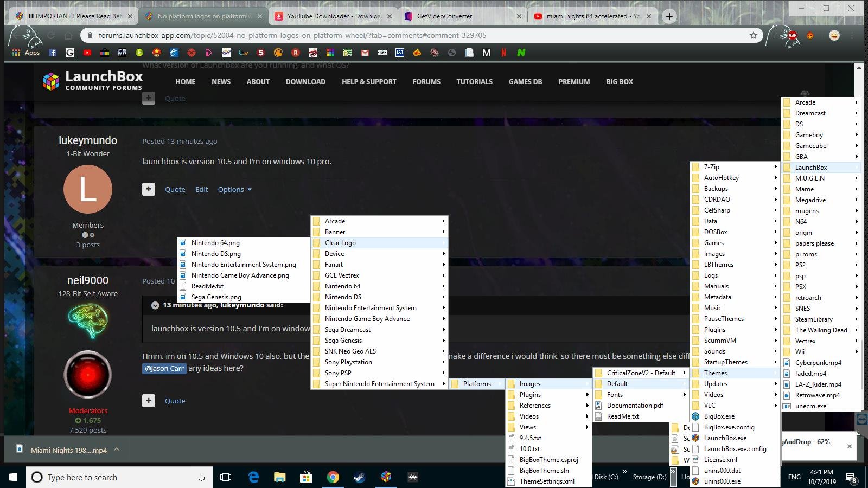This screenshot has width=868, height=488.
Task: Launch LaunchBox.exe from the menu
Action: coord(735,438)
